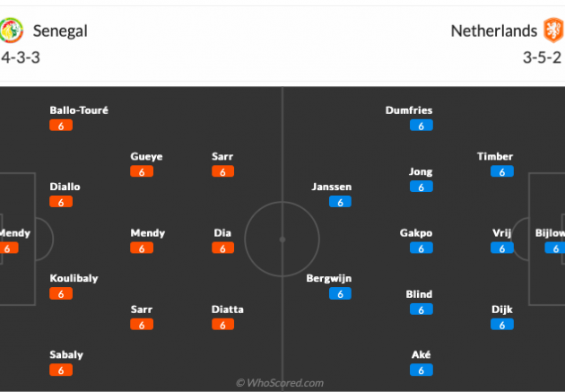Select player Timber on the pitch
Image resolution: width=565 pixels, height=392 pixels.
(495, 156)
